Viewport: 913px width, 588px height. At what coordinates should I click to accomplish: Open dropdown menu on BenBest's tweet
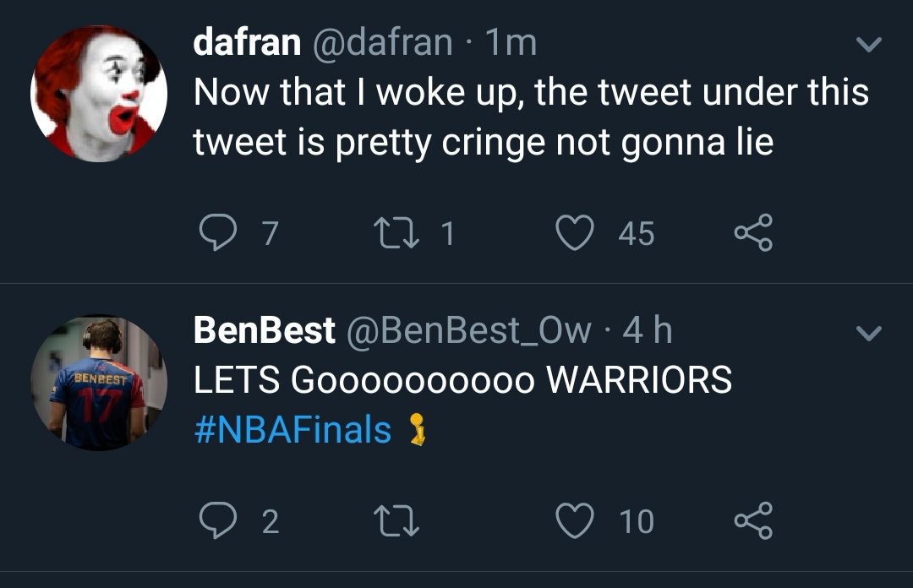tap(868, 332)
